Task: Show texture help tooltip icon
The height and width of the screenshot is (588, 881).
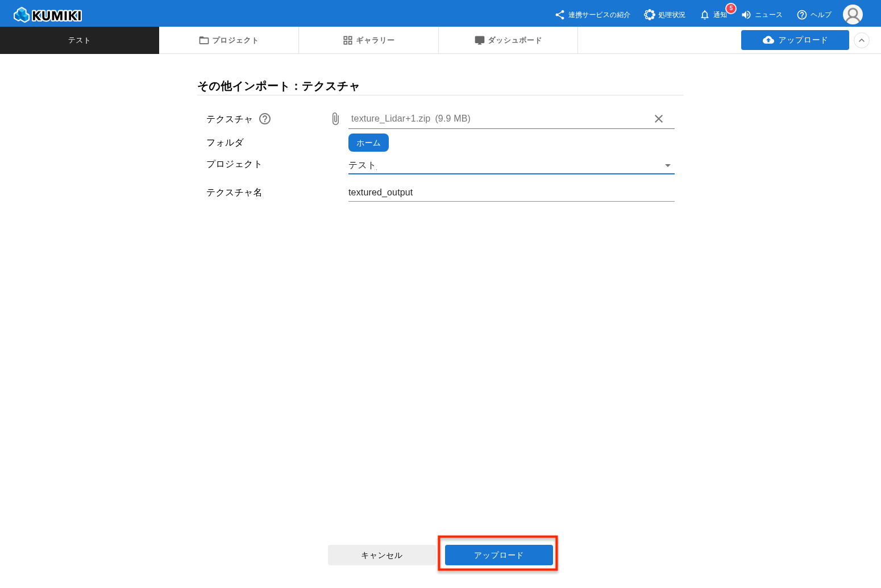Action: coord(265,119)
